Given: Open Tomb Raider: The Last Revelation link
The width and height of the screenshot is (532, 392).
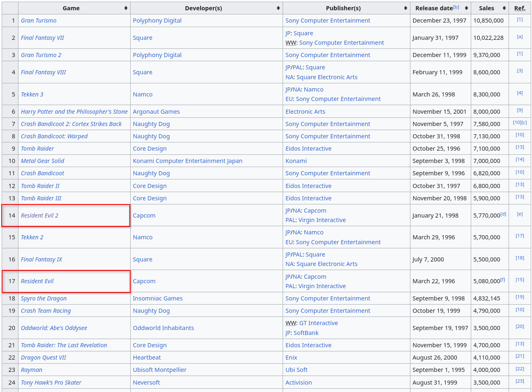Looking at the screenshot, I should tap(64, 345).
